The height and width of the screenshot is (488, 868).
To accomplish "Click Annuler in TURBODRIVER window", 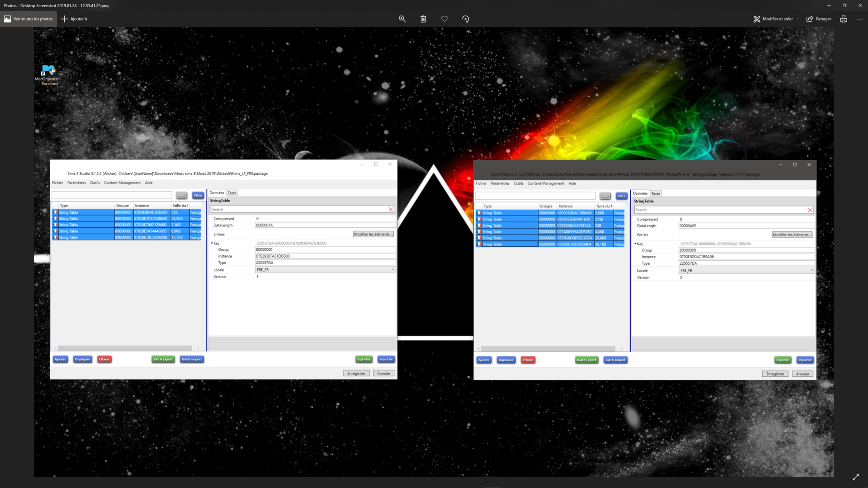I will coord(802,374).
